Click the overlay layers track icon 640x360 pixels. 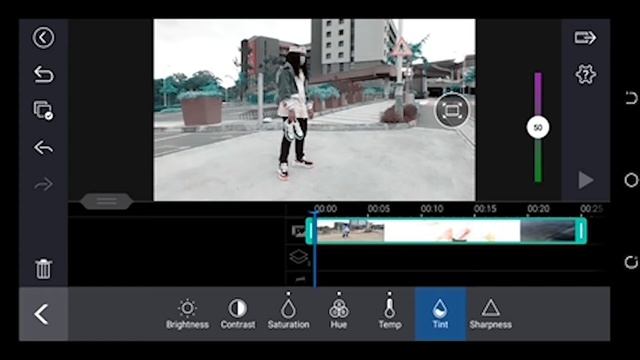point(298,258)
